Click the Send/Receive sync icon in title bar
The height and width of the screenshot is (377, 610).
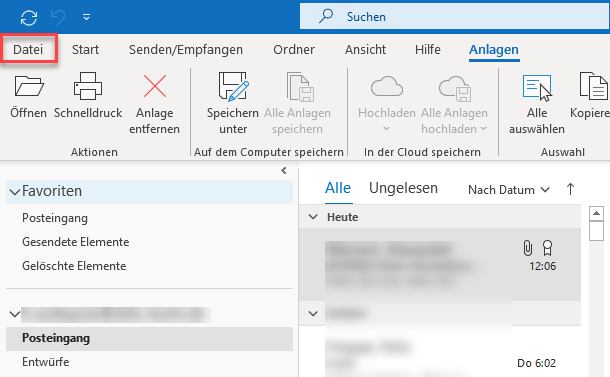29,18
